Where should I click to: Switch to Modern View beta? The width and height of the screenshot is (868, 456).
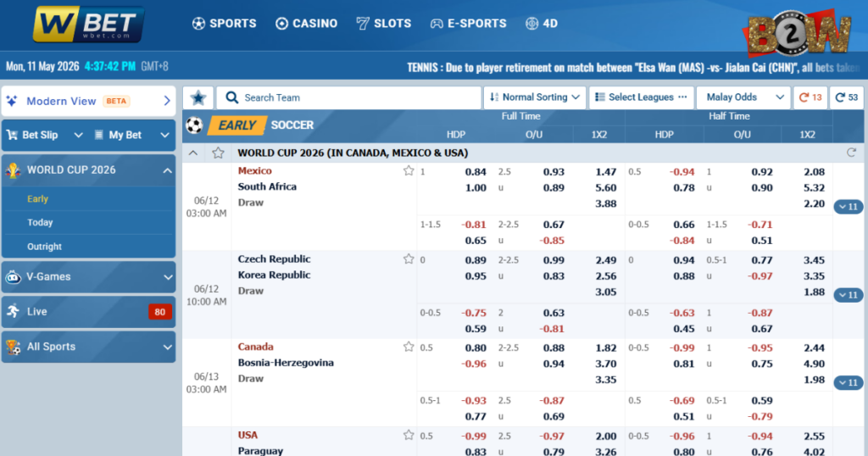click(x=88, y=101)
